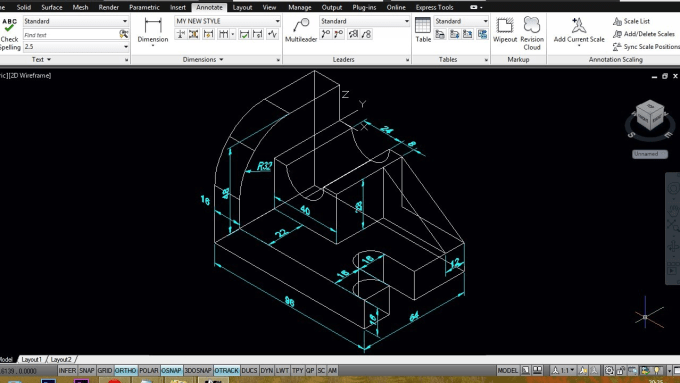Click the Find text input field
This screenshot has height=383, width=680.
[x=71, y=34]
